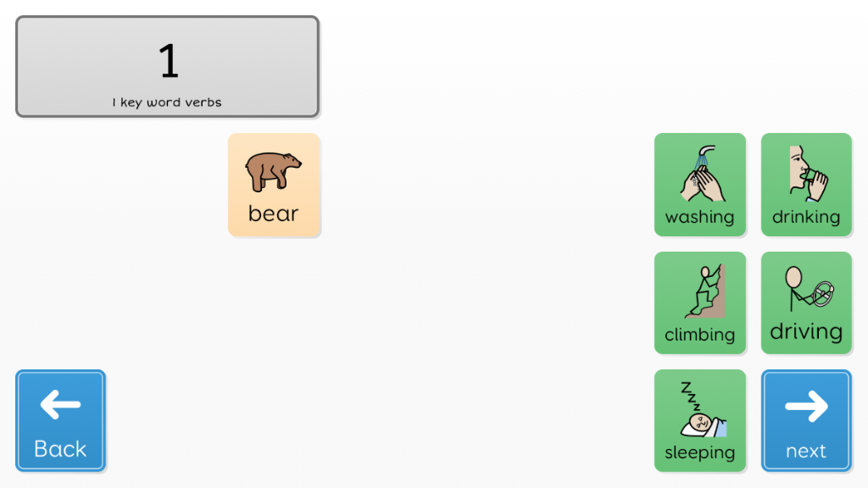The height and width of the screenshot is (488, 868).
Task: Advance using the 'next' text
Action: point(806,451)
